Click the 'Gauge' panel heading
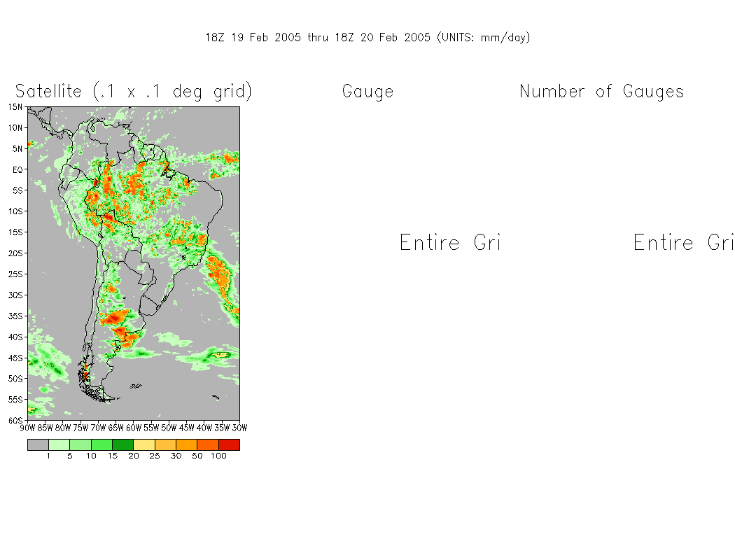 368,92
